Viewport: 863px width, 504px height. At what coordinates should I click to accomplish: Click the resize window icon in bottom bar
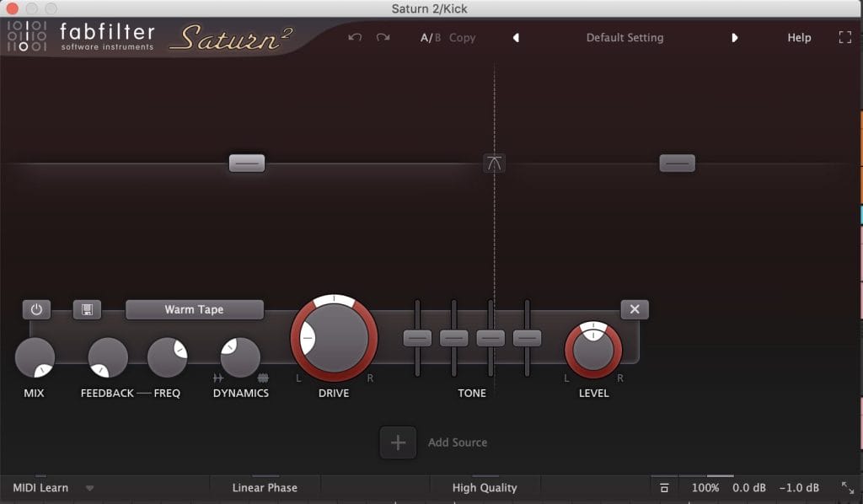pyautogui.click(x=848, y=488)
